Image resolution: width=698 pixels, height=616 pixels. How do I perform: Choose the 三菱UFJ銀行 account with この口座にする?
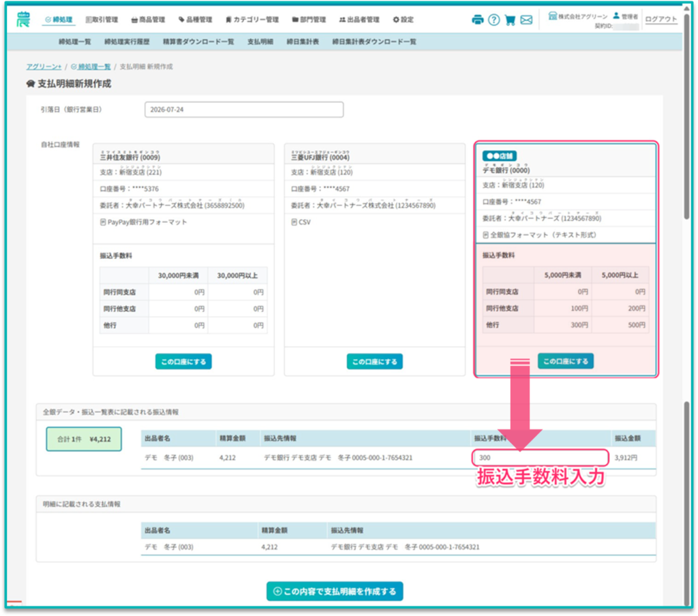375,361
